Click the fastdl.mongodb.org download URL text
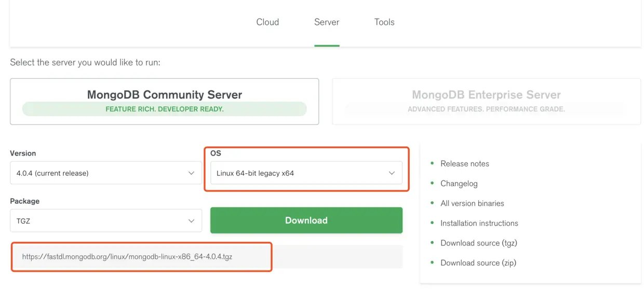The image size is (644, 290). click(x=127, y=256)
